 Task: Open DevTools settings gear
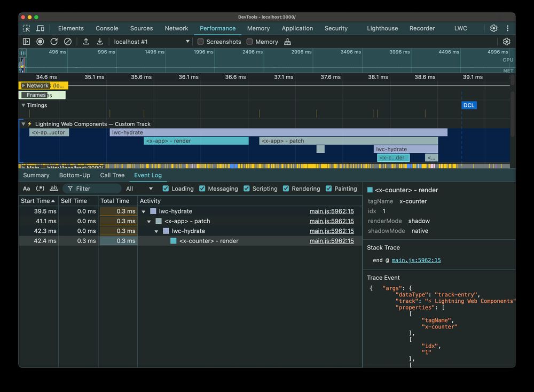pyautogui.click(x=493, y=28)
